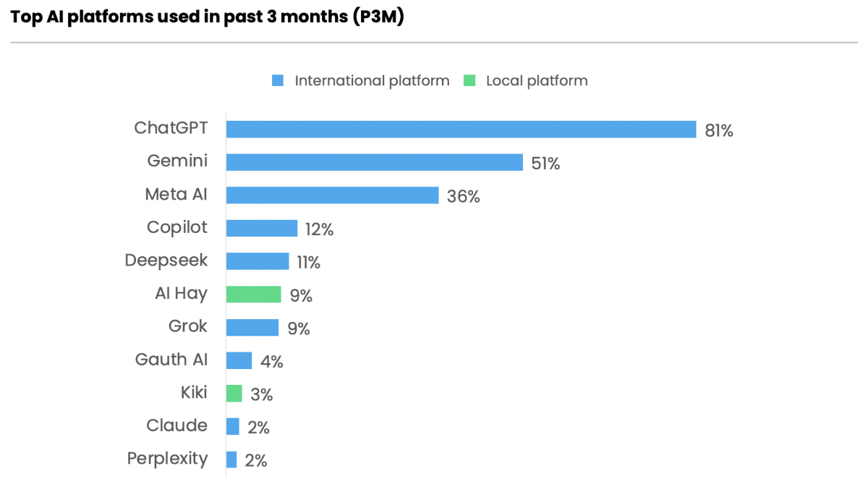Viewport: 868px width, 500px height.
Task: Toggle the Local platform legend label
Action: (537, 81)
